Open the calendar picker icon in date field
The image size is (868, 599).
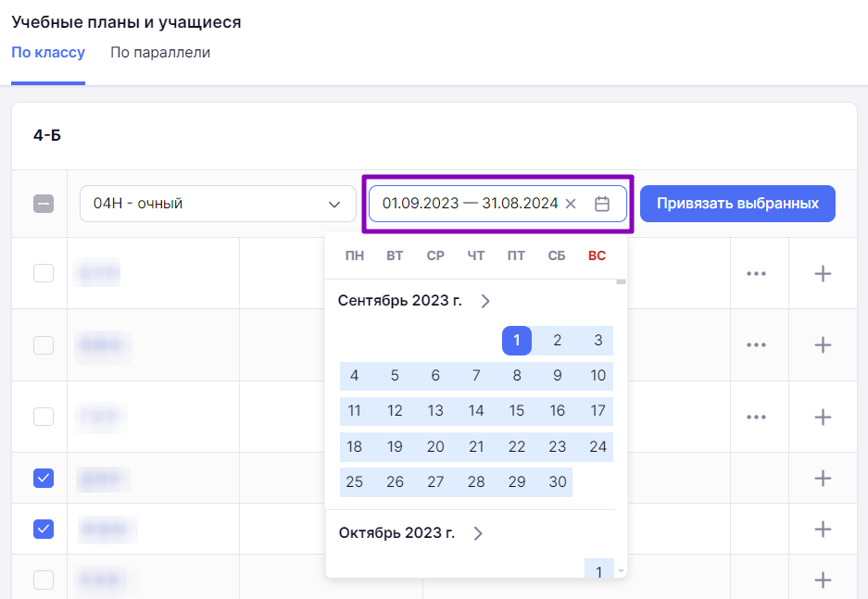pos(602,204)
